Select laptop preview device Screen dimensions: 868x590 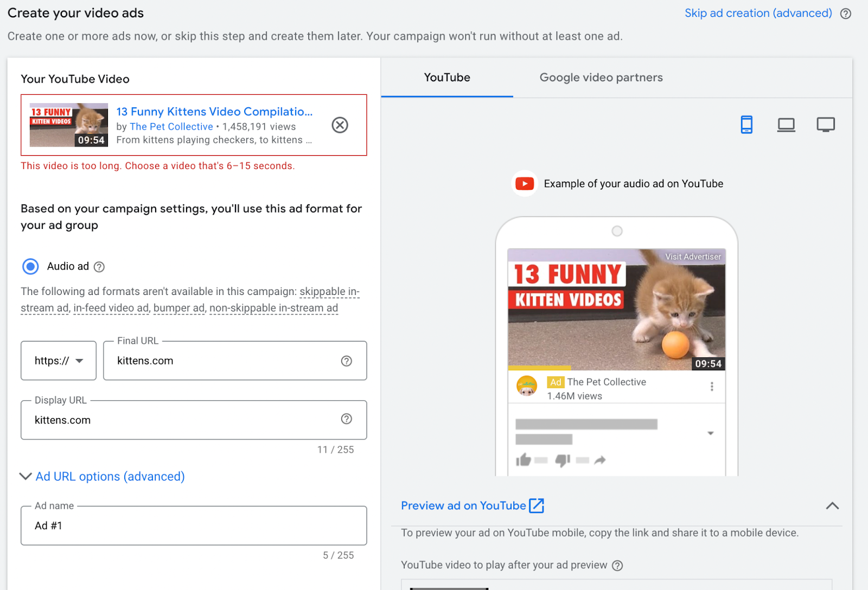(x=786, y=125)
